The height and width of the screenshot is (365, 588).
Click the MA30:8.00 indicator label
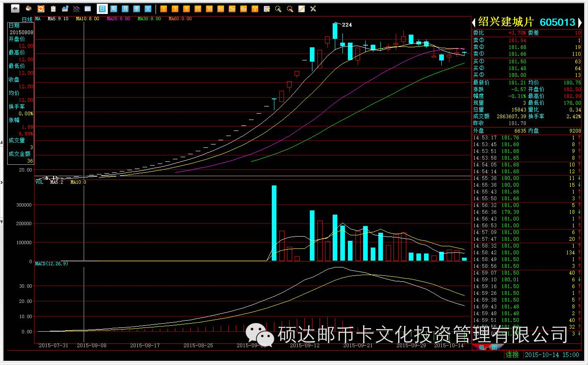click(x=150, y=19)
